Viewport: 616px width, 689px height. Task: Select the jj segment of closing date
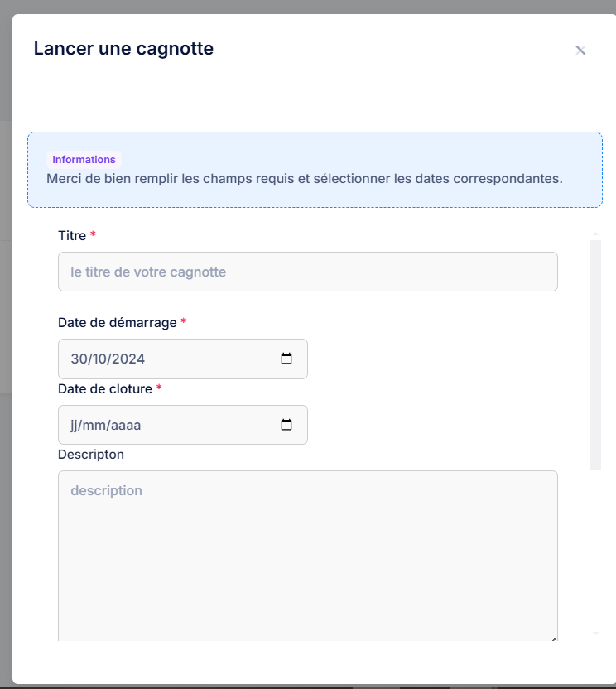tap(75, 426)
